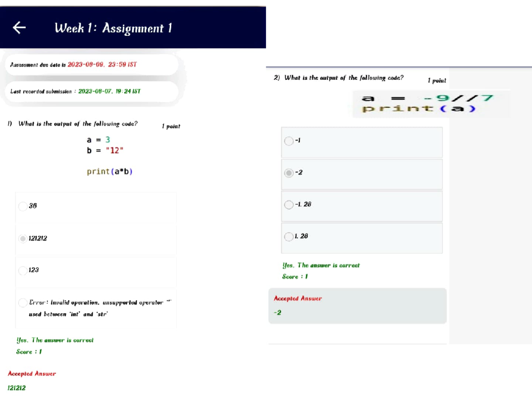Viewport: 532px width, 411px height.
Task: Click question 1 Score text
Action: [29, 352]
